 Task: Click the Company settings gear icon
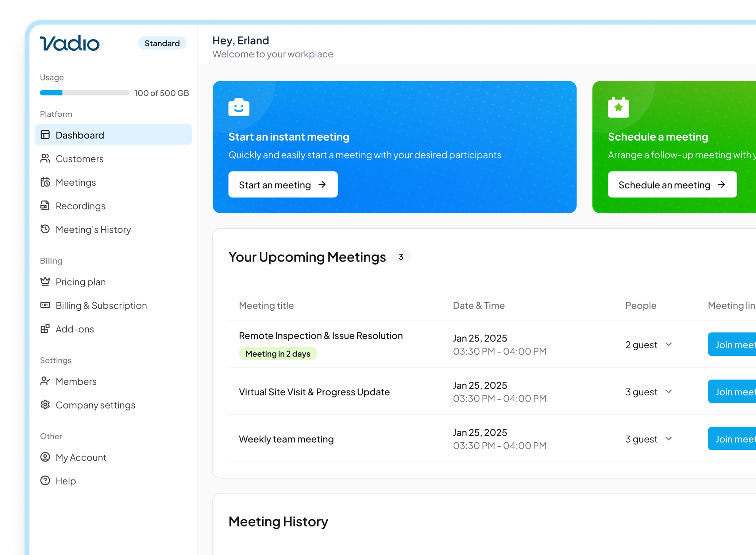tap(45, 405)
